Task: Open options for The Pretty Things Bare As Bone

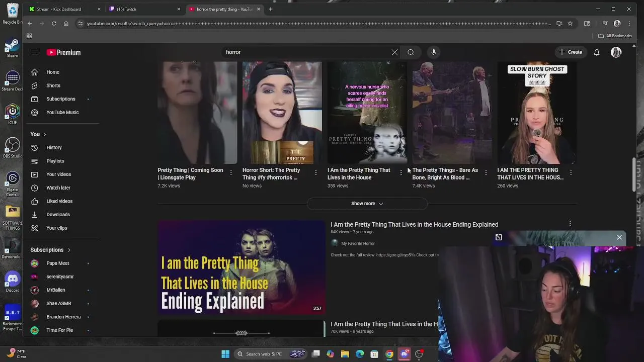Action: (x=486, y=172)
